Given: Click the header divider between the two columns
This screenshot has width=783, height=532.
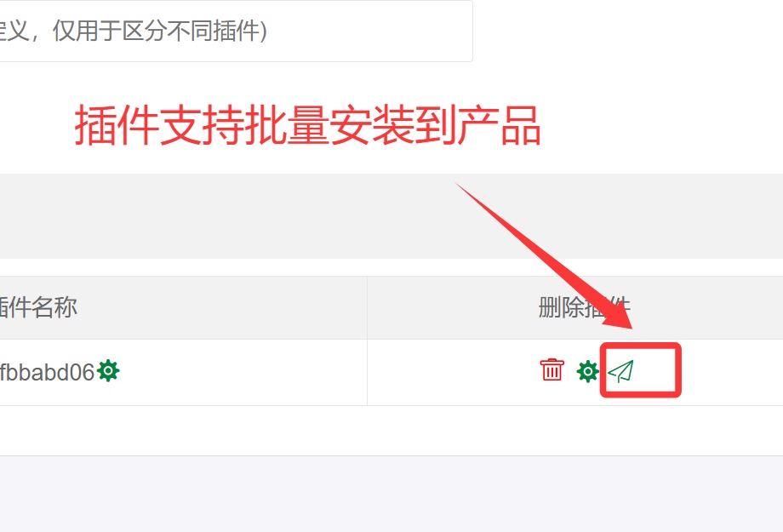Looking at the screenshot, I should (367, 307).
